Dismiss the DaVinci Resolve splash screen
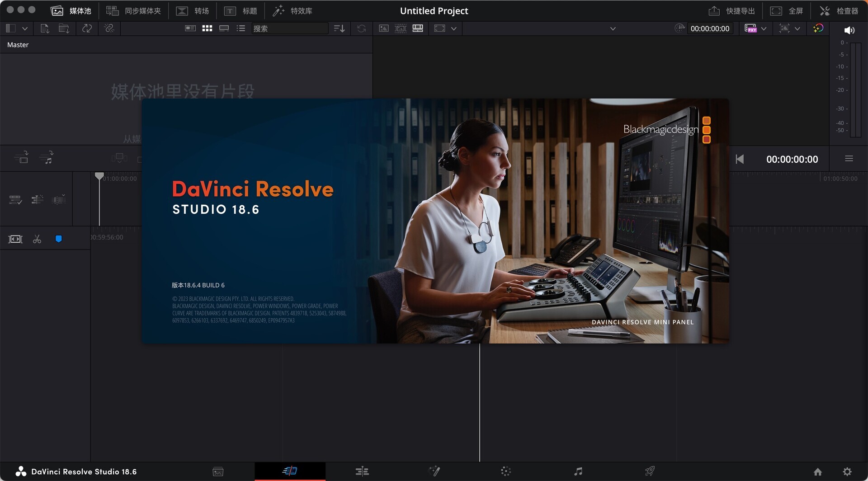 pyautogui.click(x=435, y=221)
